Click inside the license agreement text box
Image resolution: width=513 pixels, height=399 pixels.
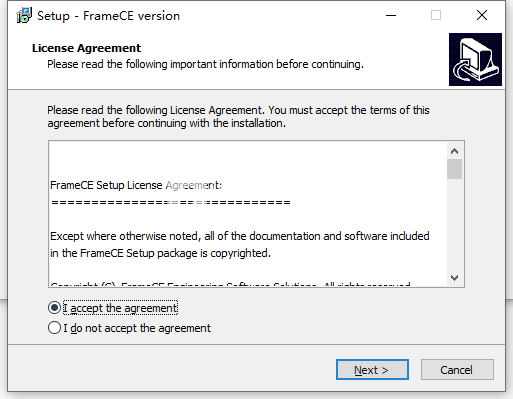coord(248,214)
